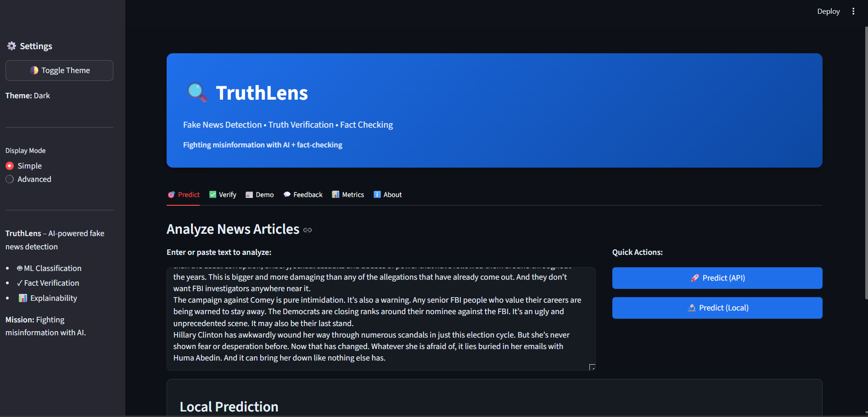Click the checkmark icon beside Fact Verification
The height and width of the screenshot is (417, 868).
point(19,283)
